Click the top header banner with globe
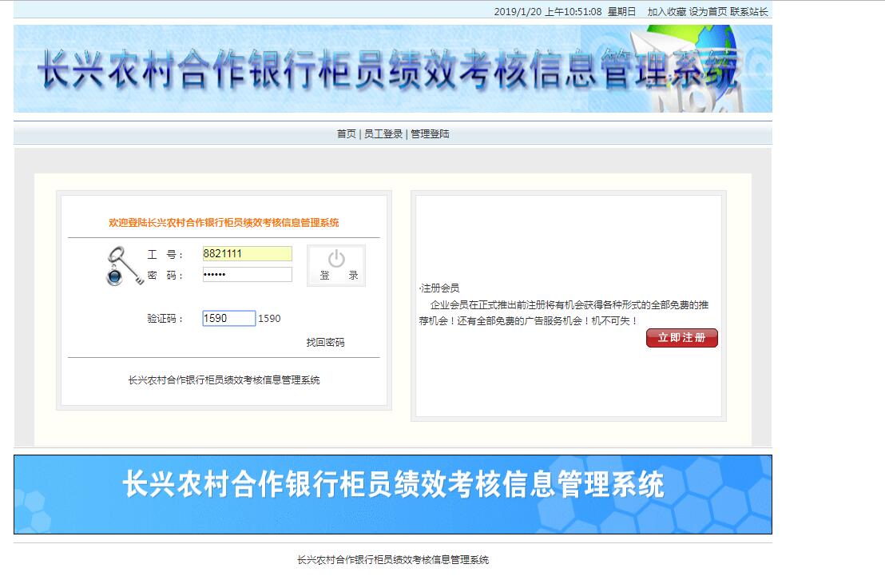This screenshot has width=885, height=588. point(393,68)
